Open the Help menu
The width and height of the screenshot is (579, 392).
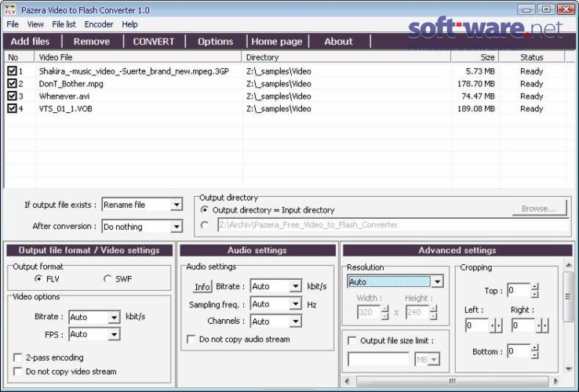click(x=129, y=24)
